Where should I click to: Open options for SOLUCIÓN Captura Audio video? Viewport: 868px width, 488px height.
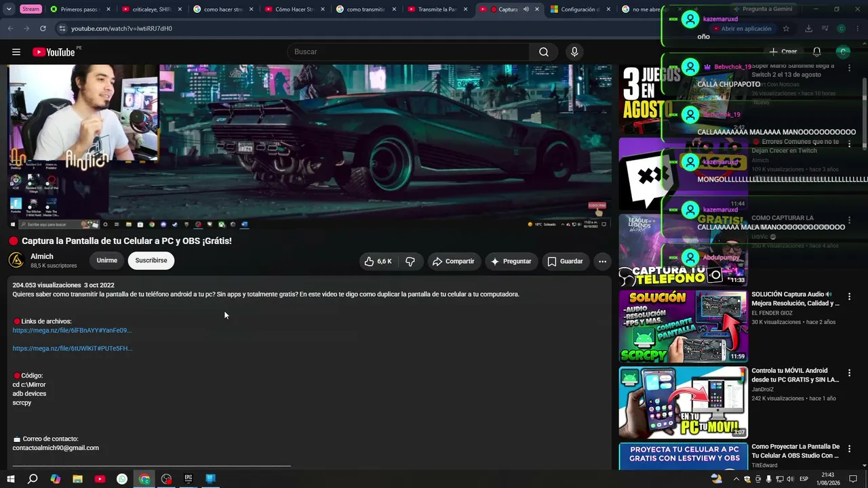click(849, 297)
